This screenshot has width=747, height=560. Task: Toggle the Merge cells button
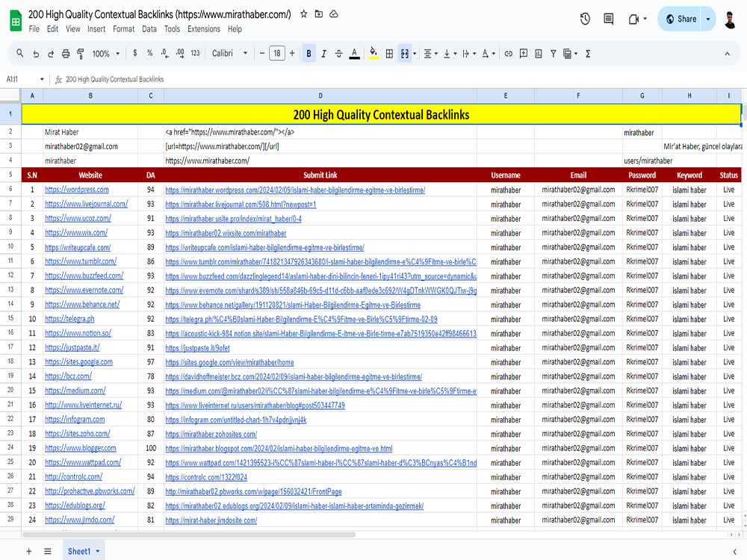coord(404,54)
